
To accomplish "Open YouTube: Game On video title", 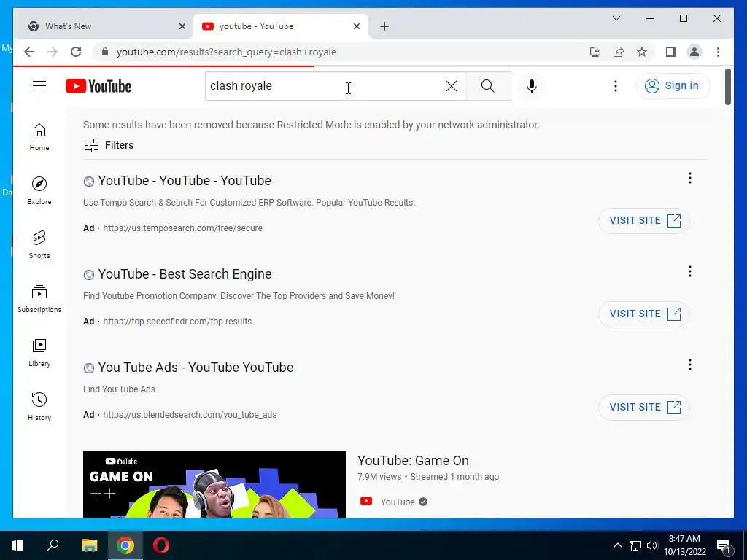I will coord(413,461).
